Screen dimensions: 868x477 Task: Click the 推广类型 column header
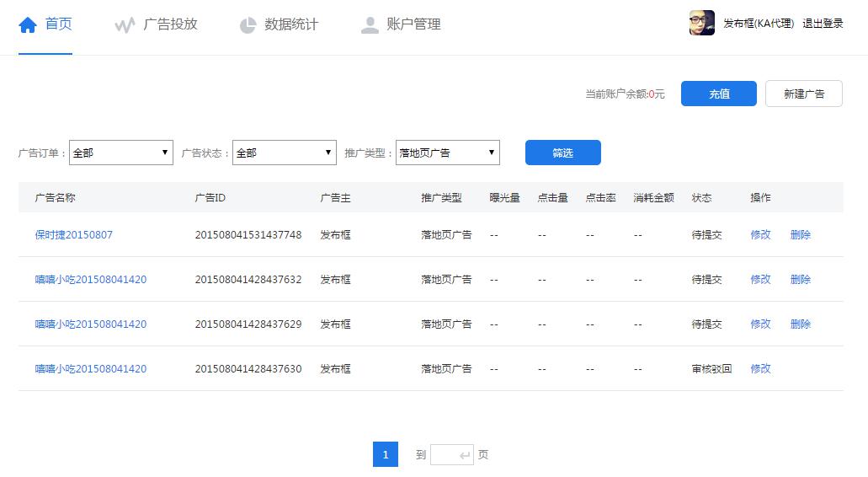(441, 198)
